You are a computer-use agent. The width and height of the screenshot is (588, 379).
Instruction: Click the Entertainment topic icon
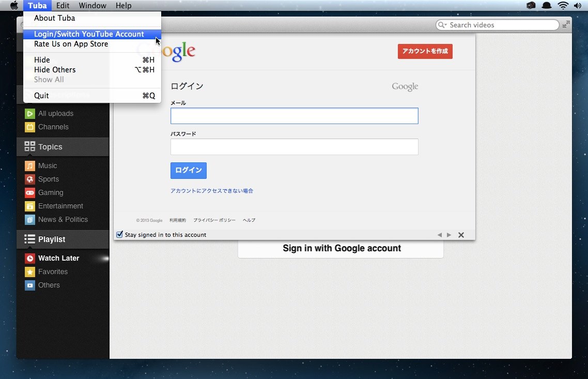click(x=29, y=206)
